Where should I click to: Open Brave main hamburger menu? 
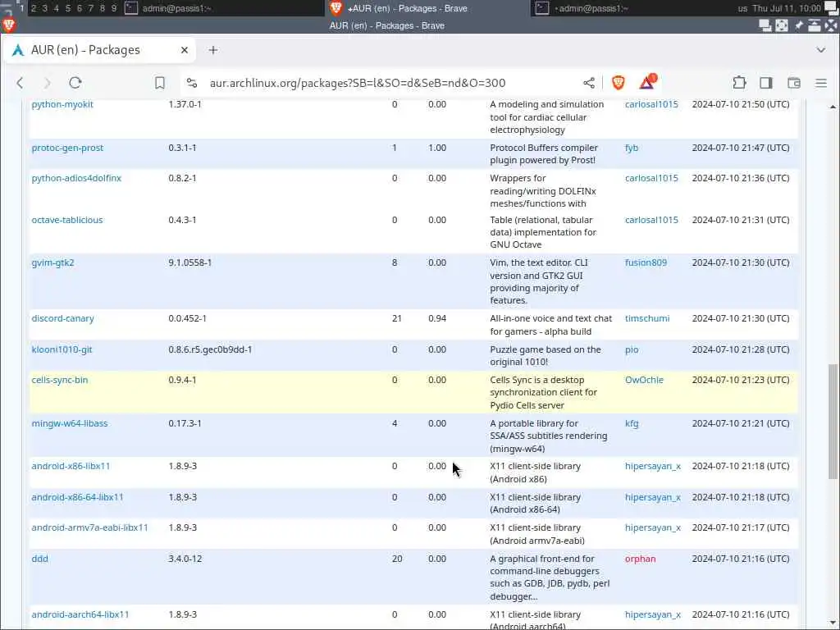click(821, 83)
